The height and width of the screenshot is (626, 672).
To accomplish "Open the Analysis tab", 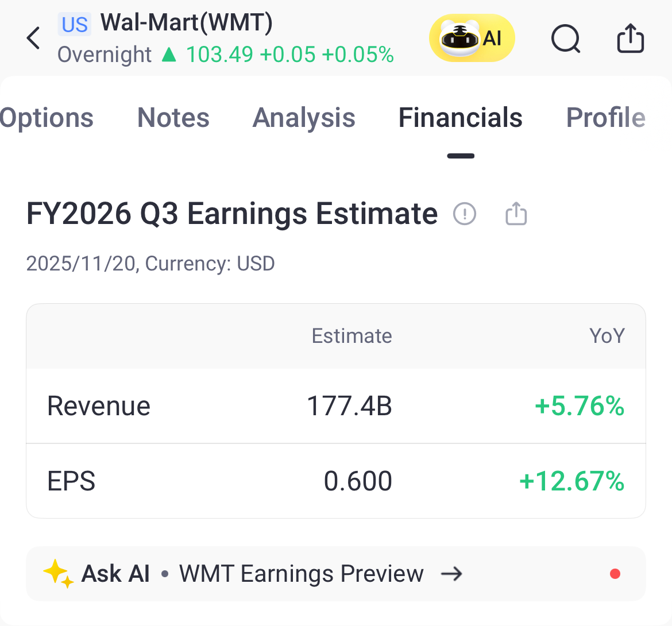I will coord(304,118).
